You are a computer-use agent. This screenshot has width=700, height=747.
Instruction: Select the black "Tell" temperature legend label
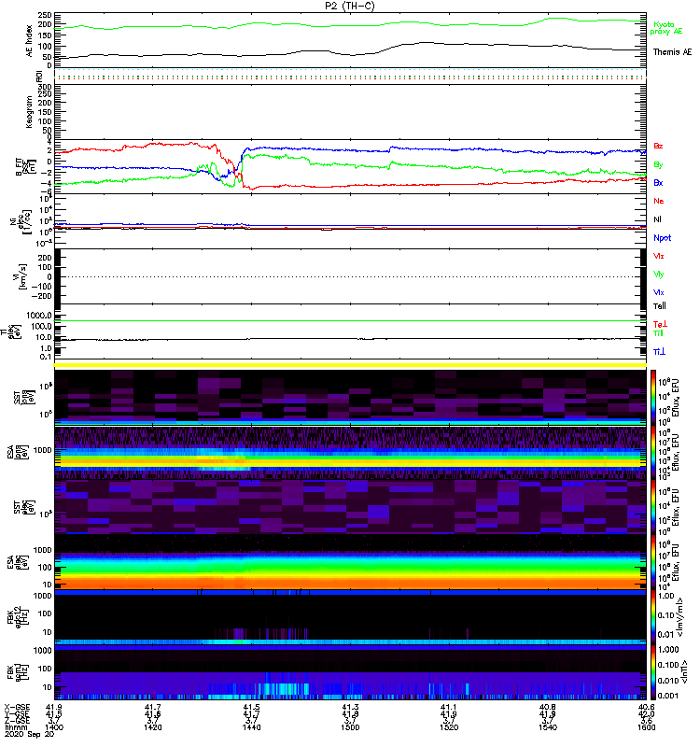pyautogui.click(x=660, y=306)
